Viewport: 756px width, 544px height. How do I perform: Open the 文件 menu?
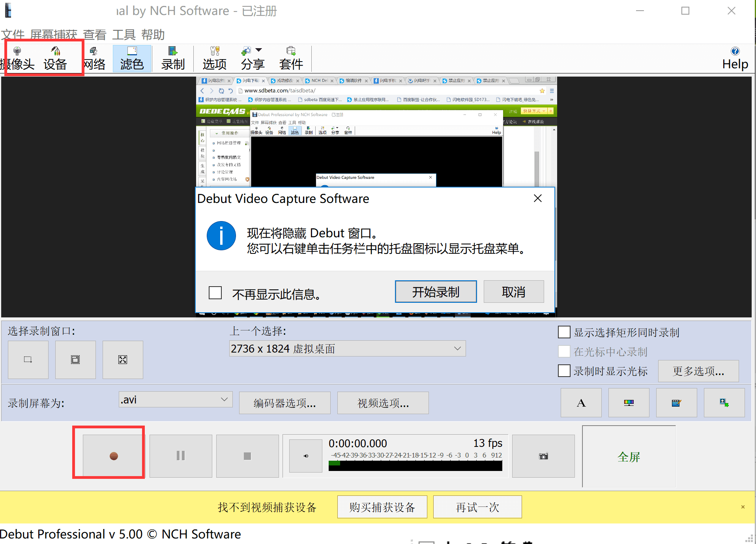[13, 34]
